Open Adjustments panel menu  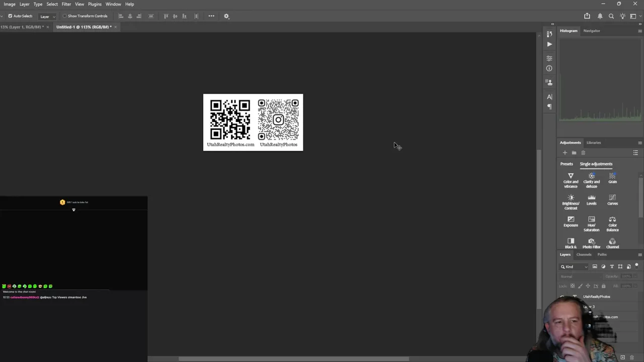640,143
